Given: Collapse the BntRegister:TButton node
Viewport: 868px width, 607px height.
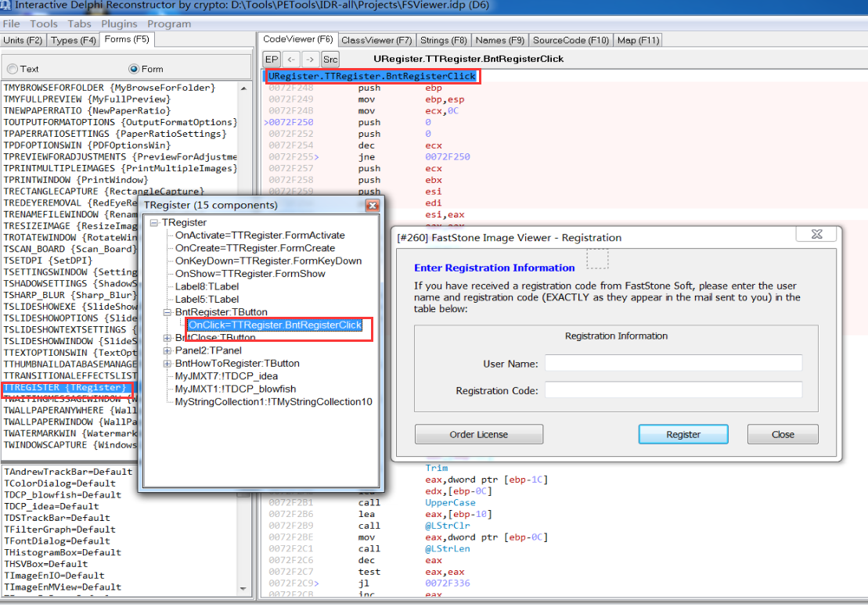Looking at the screenshot, I should [x=167, y=313].
